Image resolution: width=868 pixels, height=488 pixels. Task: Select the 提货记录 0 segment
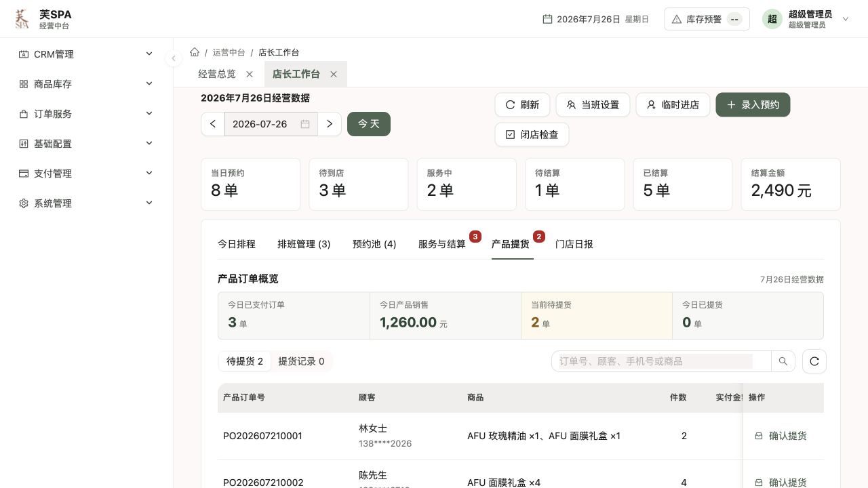tap(301, 361)
